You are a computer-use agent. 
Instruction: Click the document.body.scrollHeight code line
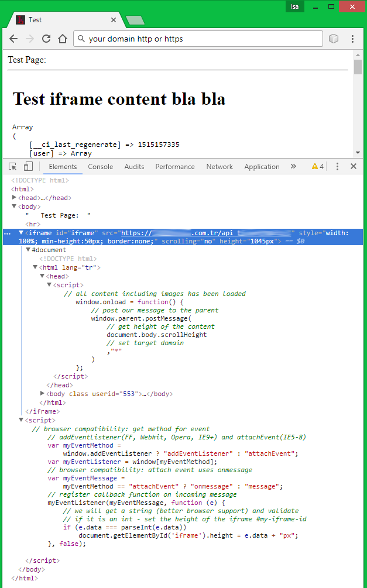click(156, 335)
